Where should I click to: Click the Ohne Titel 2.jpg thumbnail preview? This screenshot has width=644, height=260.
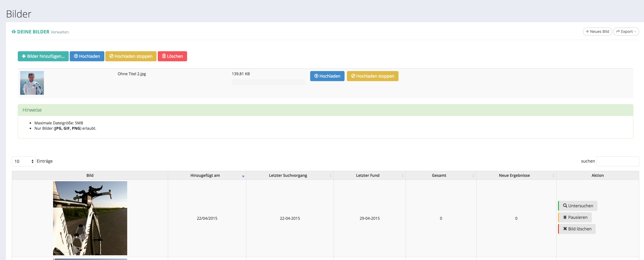tap(32, 83)
